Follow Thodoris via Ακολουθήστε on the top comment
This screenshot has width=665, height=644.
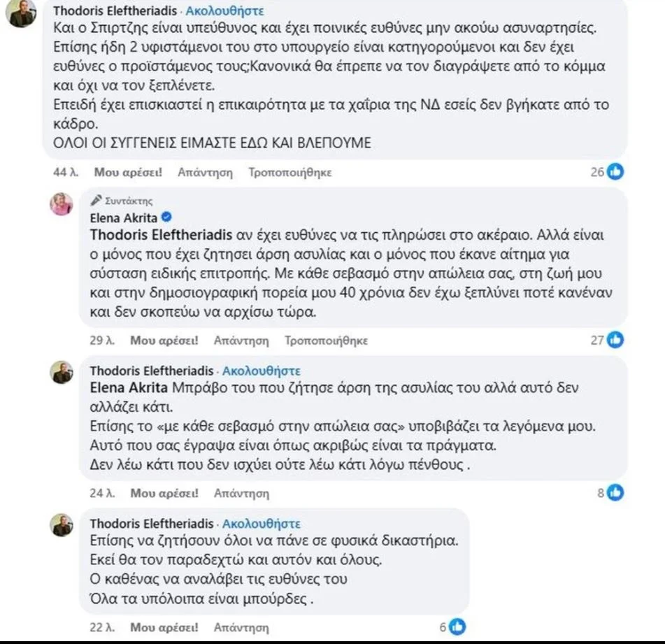[x=225, y=12]
